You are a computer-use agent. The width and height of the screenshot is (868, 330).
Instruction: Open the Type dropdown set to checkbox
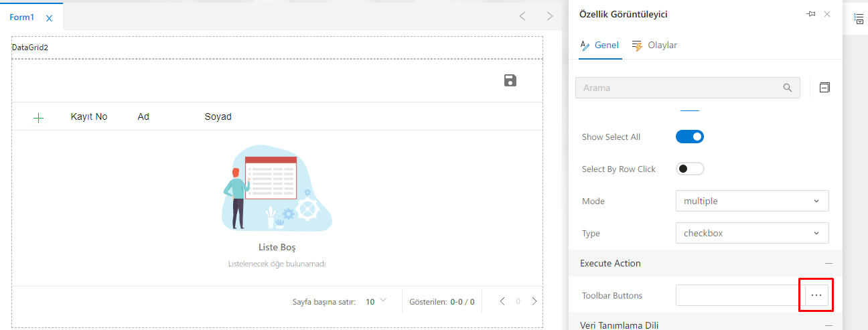pos(751,233)
